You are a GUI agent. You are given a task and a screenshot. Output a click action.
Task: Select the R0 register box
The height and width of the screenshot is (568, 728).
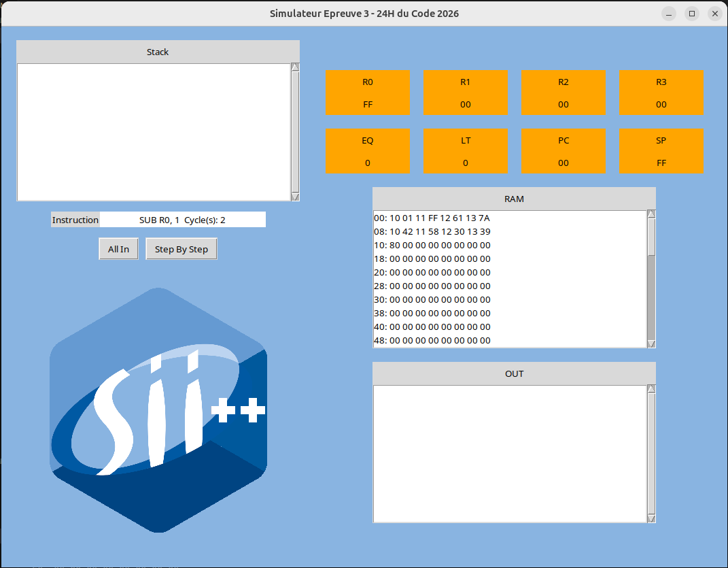coord(368,93)
